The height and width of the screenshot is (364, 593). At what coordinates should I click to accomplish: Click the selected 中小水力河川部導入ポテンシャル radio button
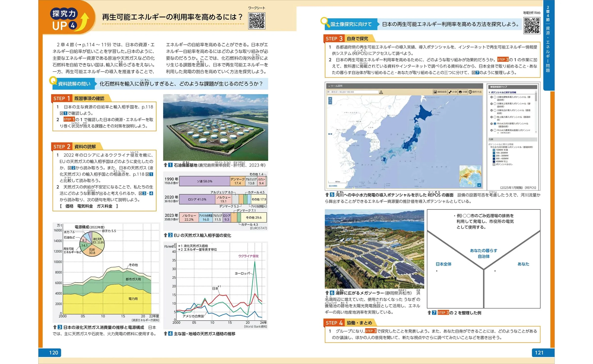click(x=495, y=124)
